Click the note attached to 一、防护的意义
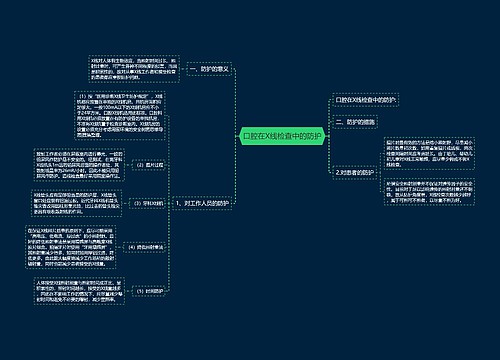The height and width of the screenshot is (360, 500). [134, 69]
